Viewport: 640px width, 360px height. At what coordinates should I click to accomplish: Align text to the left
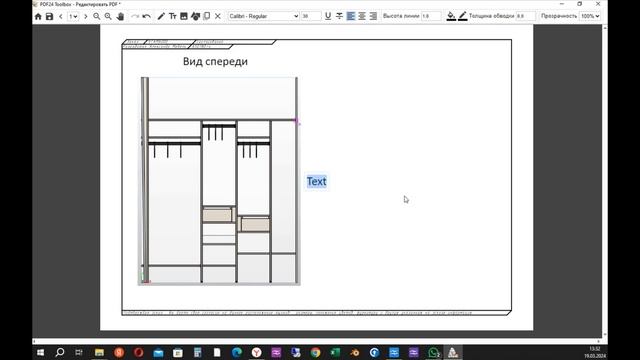point(351,16)
